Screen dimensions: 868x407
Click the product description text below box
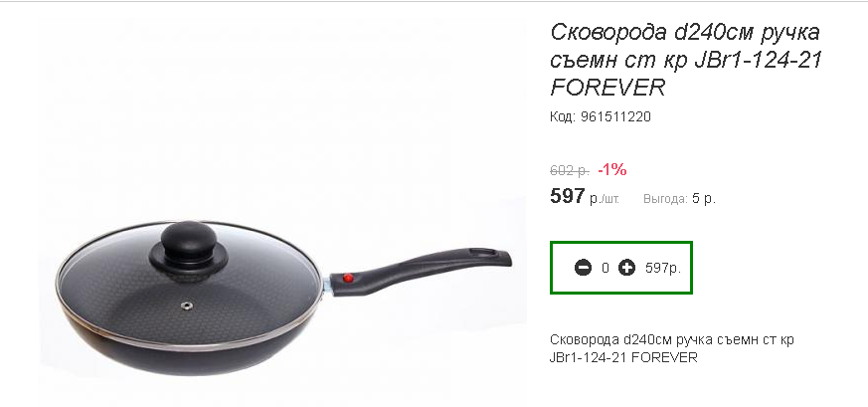[671, 348]
